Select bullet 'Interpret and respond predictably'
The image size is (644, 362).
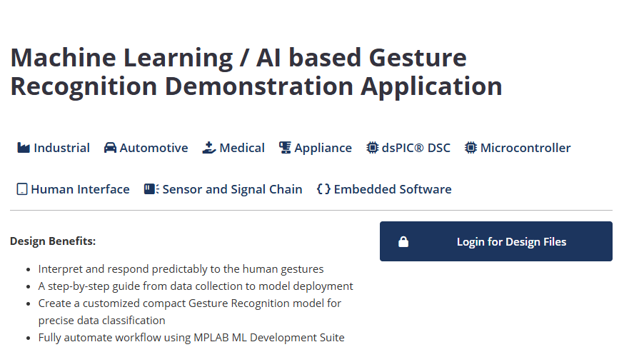pos(181,269)
